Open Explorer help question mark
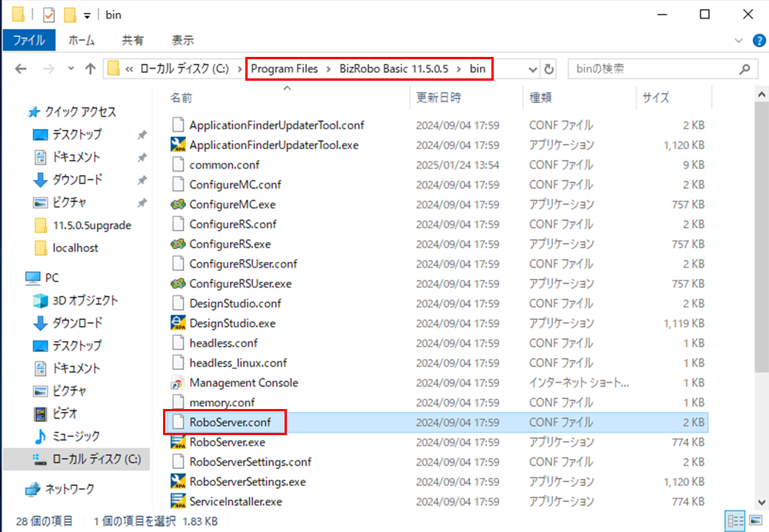The image size is (769, 532). click(x=759, y=41)
